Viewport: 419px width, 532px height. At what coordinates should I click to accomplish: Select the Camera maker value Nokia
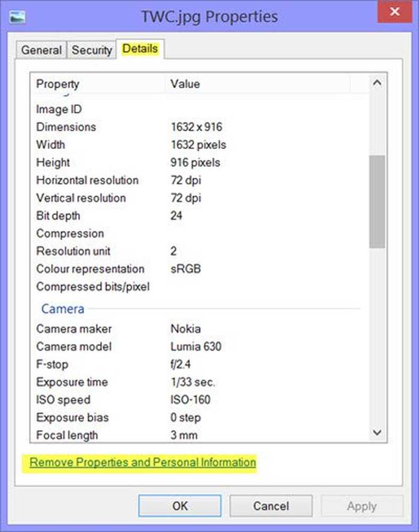(185, 329)
